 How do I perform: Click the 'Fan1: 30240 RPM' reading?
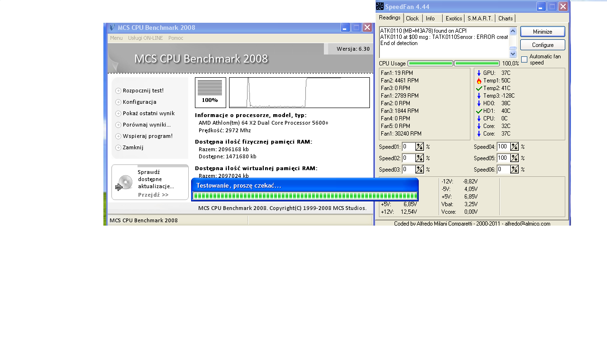(401, 134)
